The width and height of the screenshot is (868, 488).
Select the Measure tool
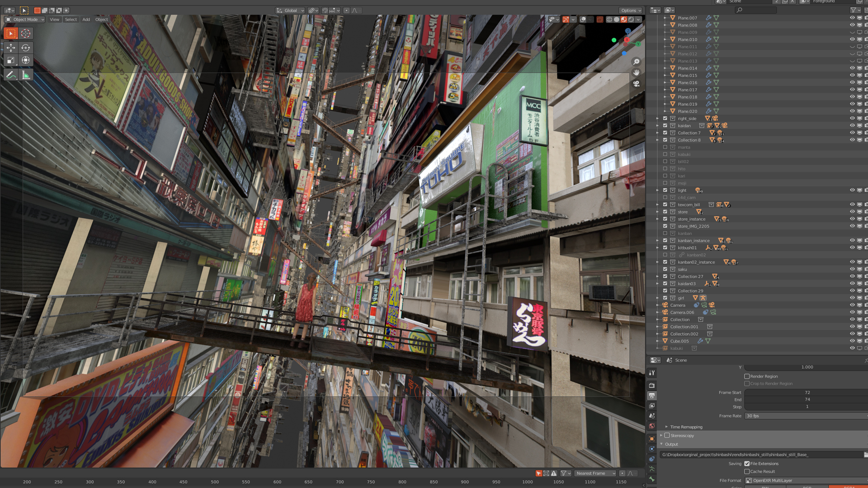tap(26, 75)
